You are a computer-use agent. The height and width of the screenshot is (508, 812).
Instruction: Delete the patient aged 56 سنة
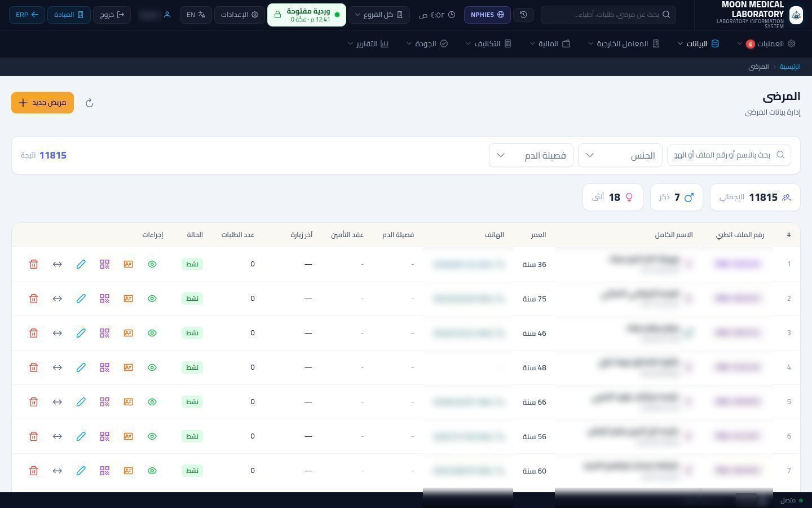click(x=34, y=436)
